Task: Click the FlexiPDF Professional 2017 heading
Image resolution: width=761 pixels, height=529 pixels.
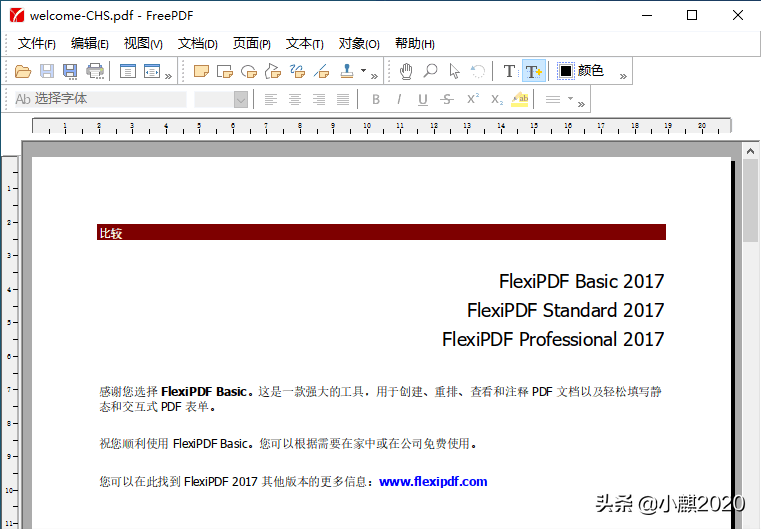Action: click(x=553, y=339)
